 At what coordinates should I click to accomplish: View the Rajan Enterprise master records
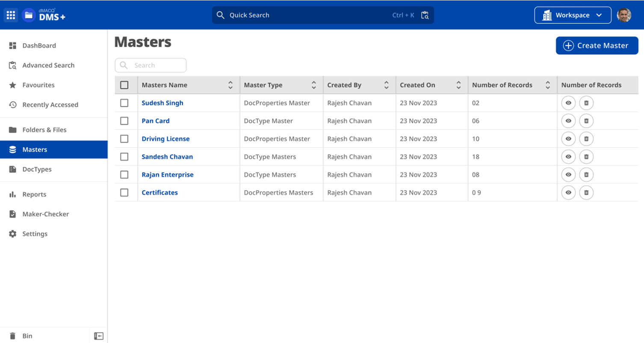pos(568,175)
